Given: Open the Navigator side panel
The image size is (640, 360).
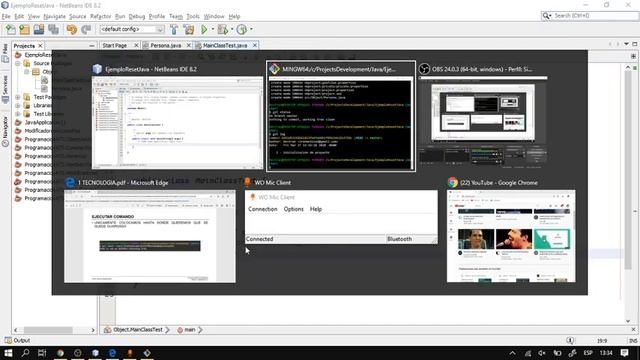Looking at the screenshot, I should 5,131.
